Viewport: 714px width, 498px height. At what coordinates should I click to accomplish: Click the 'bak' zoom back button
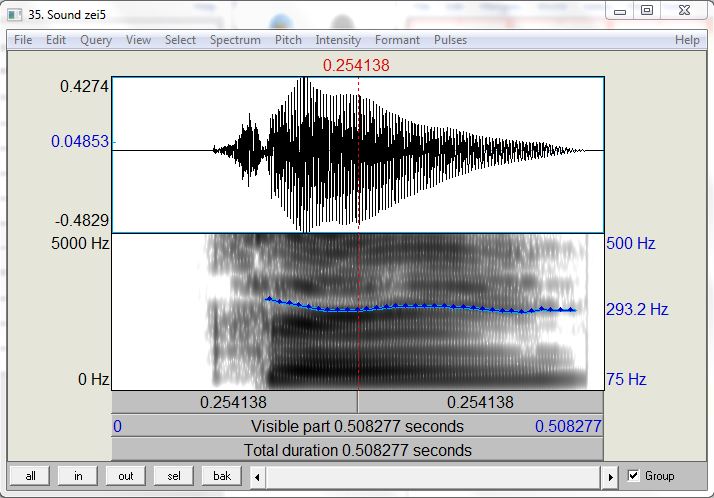coord(222,476)
